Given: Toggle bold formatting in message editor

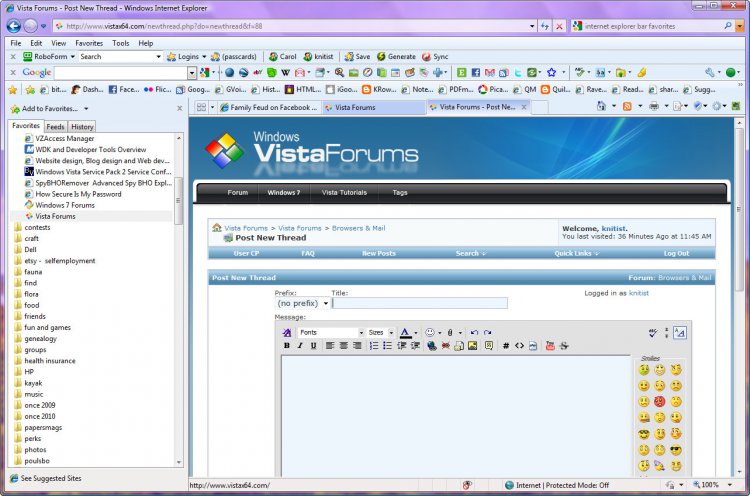Looking at the screenshot, I should (x=287, y=346).
